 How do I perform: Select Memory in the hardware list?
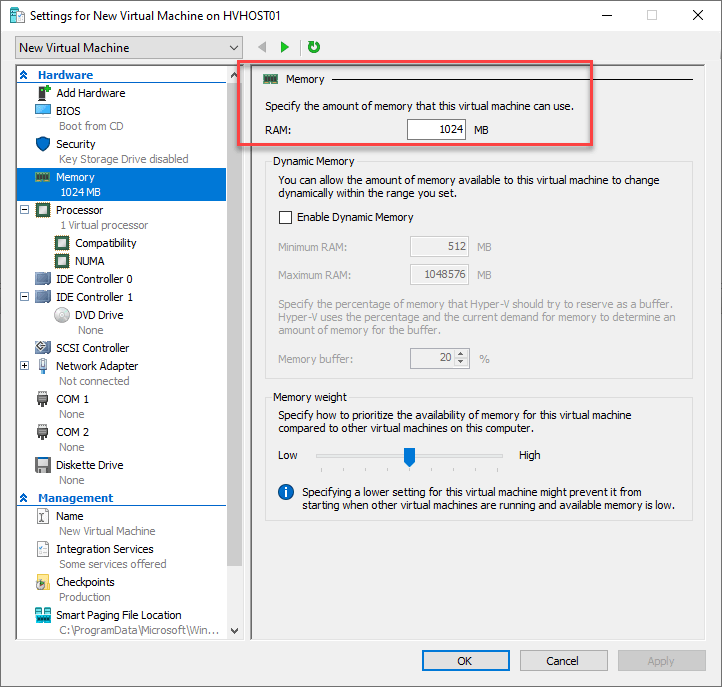122,184
